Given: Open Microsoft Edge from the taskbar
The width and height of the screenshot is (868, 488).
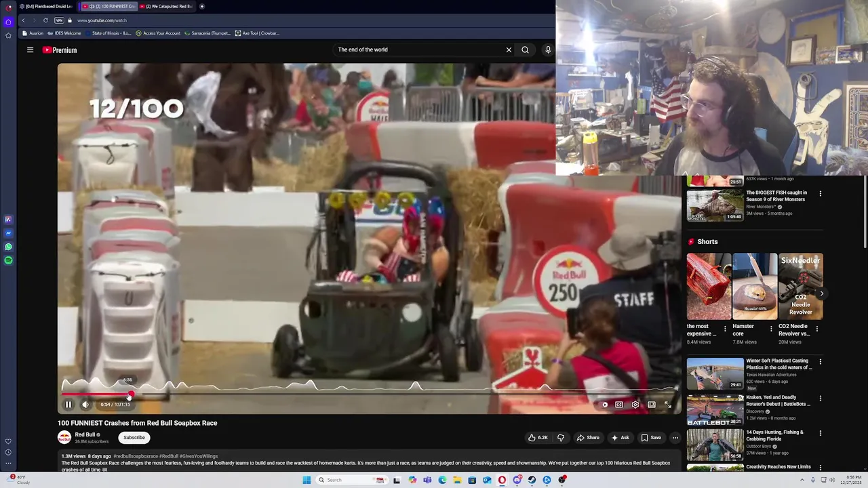Looking at the screenshot, I should 442,480.
